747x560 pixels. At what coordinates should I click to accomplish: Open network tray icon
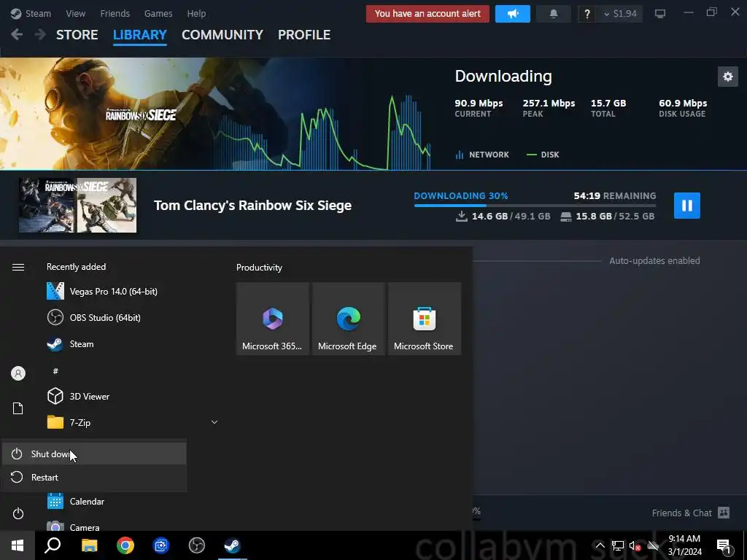pyautogui.click(x=617, y=545)
